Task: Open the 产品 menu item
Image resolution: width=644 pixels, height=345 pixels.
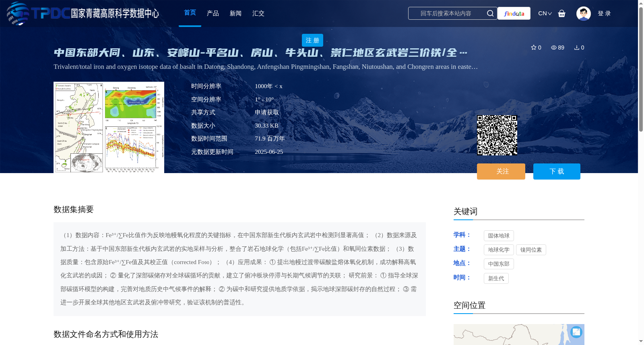Action: tap(213, 13)
